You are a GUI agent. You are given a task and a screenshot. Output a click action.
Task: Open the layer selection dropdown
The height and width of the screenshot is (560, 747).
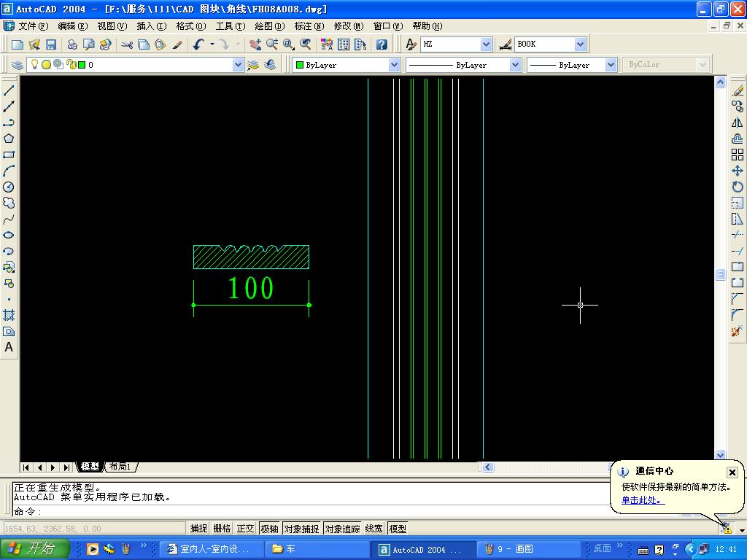tap(238, 65)
